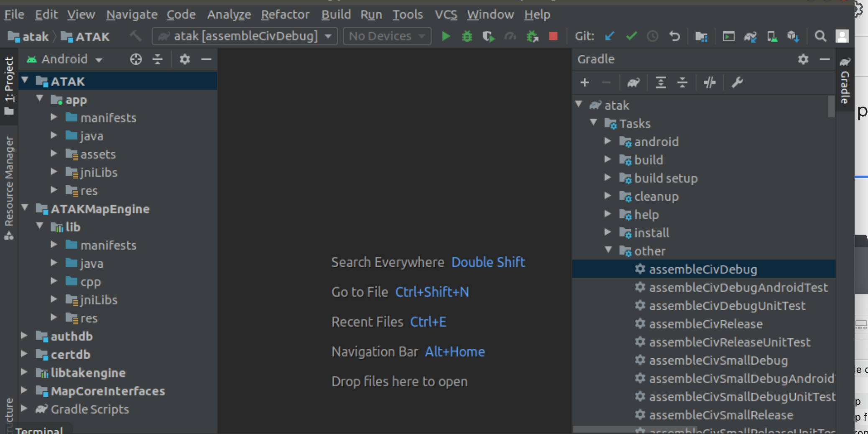Hide the Project panel minus icon
The height and width of the screenshot is (434, 868).
point(206,59)
